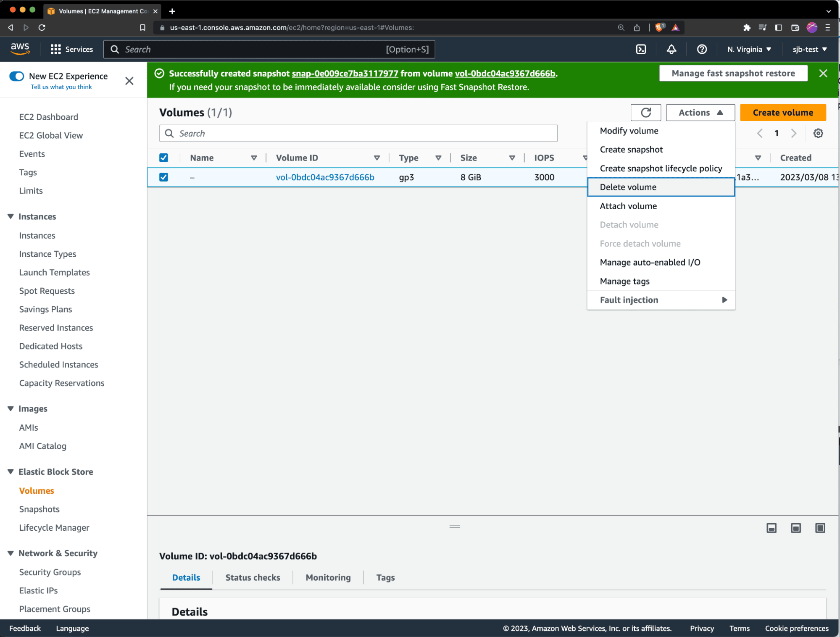Screen dimensions: 840x637
Task: Open the Tags tab in details
Action: (385, 577)
